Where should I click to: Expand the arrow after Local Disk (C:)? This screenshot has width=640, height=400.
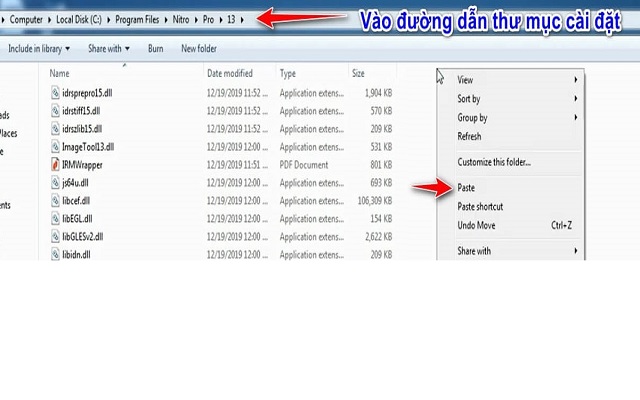click(x=108, y=20)
